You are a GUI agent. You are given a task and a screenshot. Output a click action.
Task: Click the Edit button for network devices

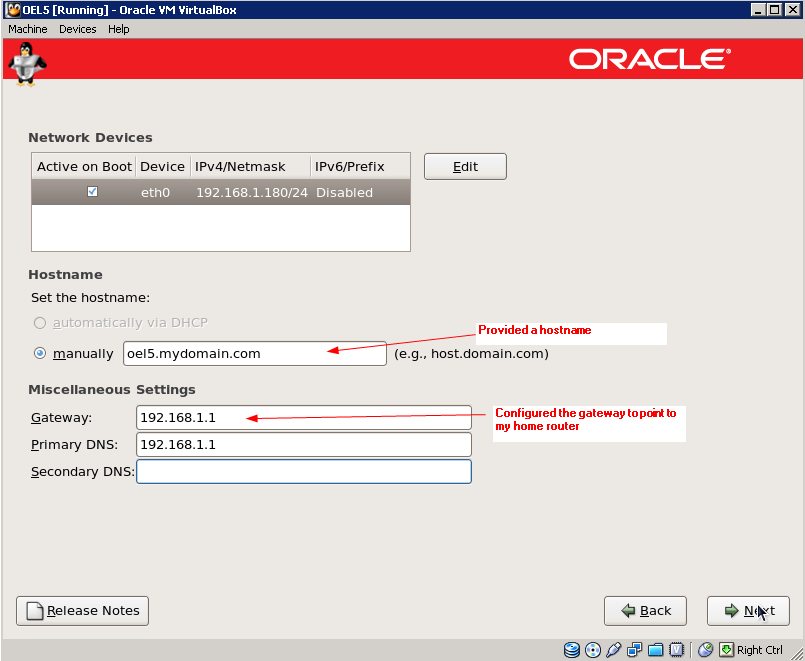click(x=464, y=166)
